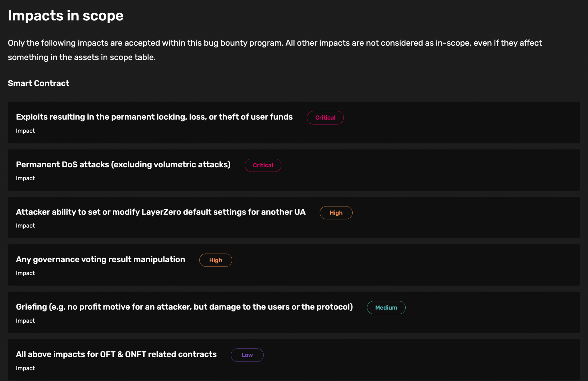Select 'Any governance voting result manipulation' title
The width and height of the screenshot is (588, 381).
pos(100,259)
